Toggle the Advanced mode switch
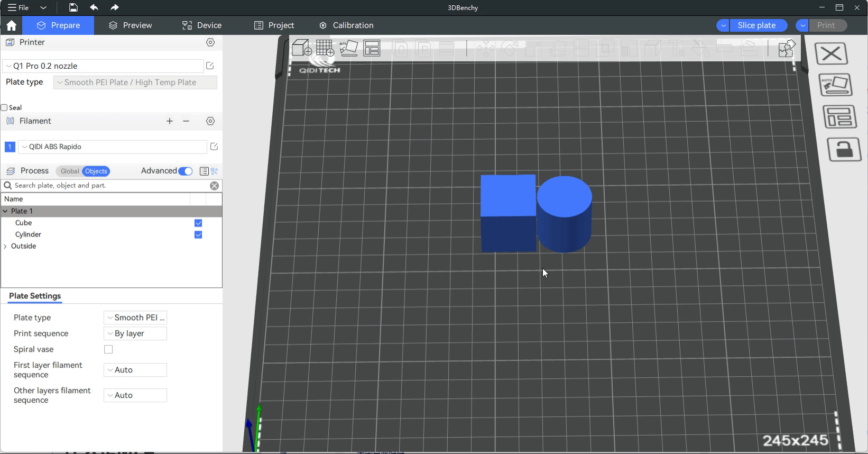The width and height of the screenshot is (868, 454). [x=186, y=171]
